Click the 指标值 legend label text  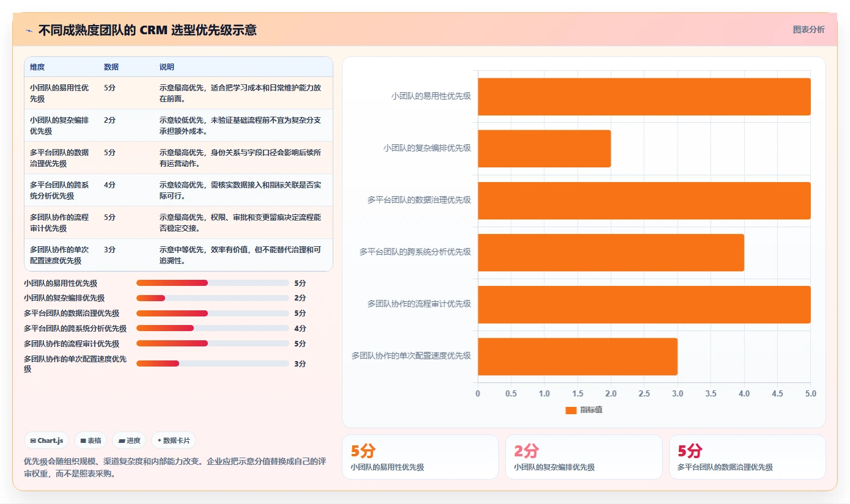click(x=591, y=410)
